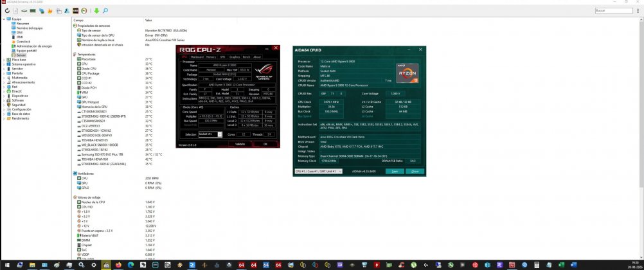The height and width of the screenshot is (270, 644).
Task: Click the Validate button in CPU-Z
Action: coord(240,144)
